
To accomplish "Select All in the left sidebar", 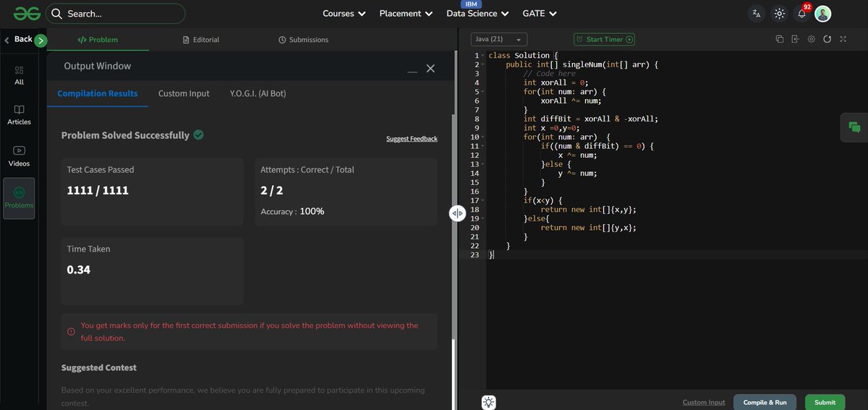I will [x=20, y=76].
